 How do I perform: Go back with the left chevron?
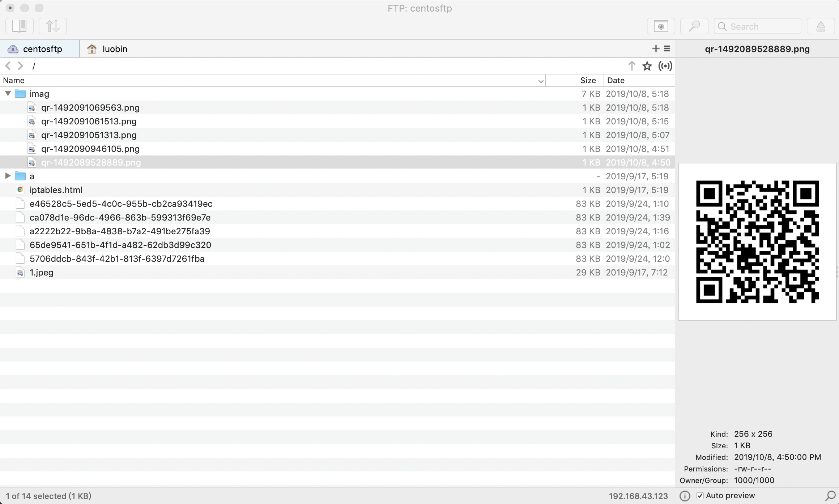pos(8,66)
